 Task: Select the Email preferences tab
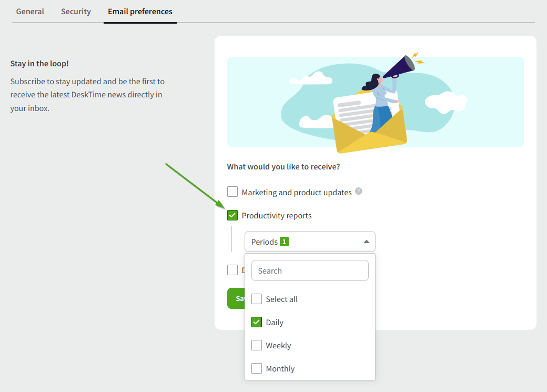pos(140,11)
